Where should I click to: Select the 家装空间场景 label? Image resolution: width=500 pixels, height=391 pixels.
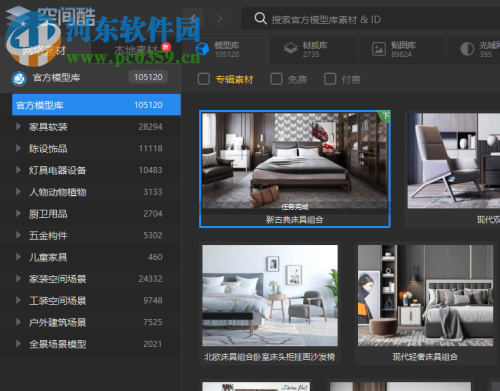click(57, 279)
